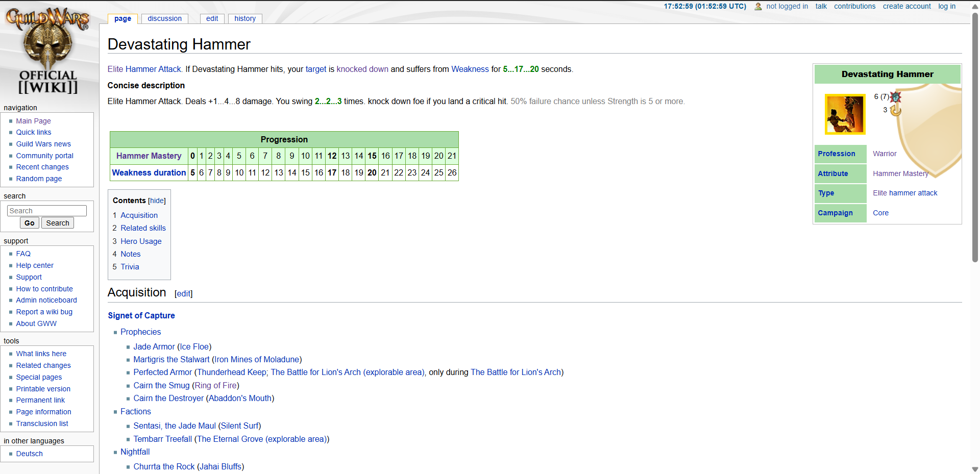Open Related changes

click(43, 365)
